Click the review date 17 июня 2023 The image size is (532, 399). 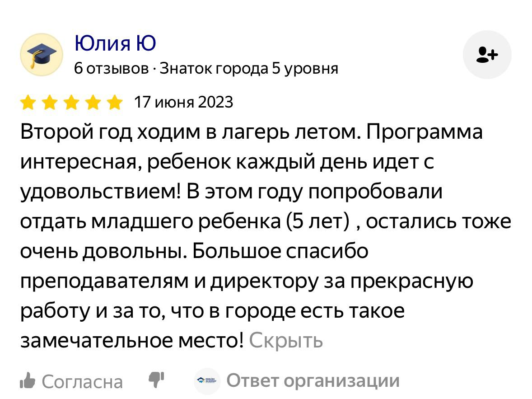(184, 102)
